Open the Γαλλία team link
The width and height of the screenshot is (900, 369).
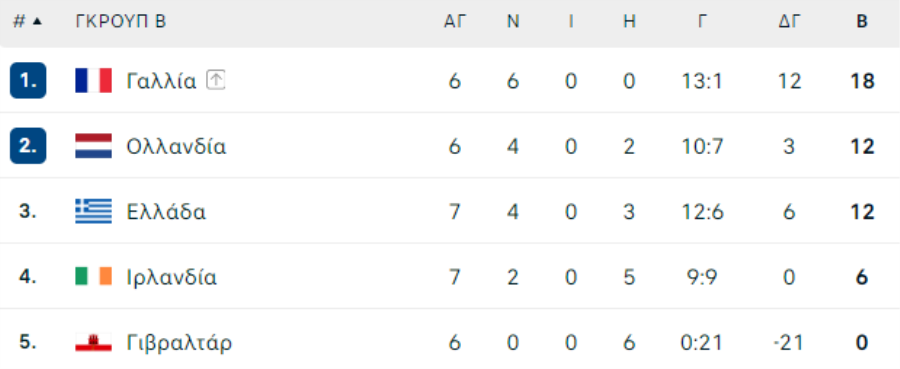[161, 81]
